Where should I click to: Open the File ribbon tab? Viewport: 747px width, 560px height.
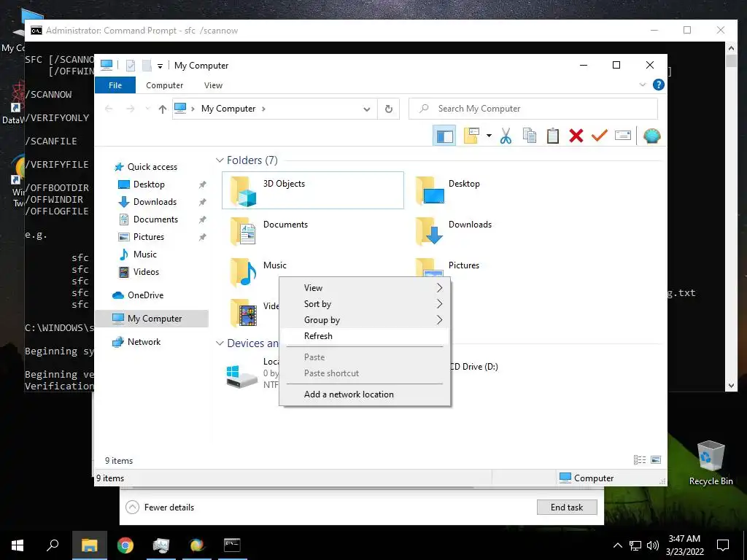(x=115, y=85)
